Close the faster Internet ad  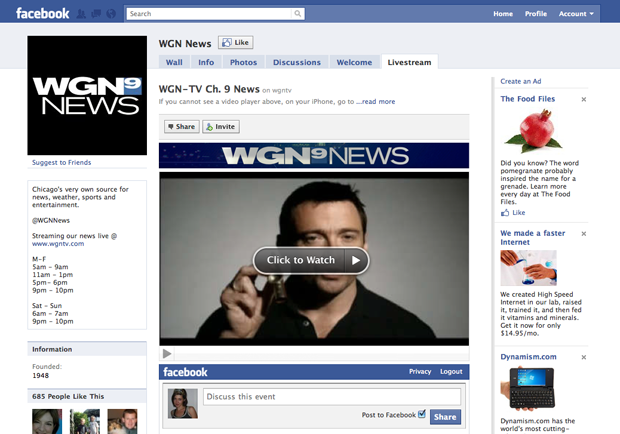click(x=584, y=234)
